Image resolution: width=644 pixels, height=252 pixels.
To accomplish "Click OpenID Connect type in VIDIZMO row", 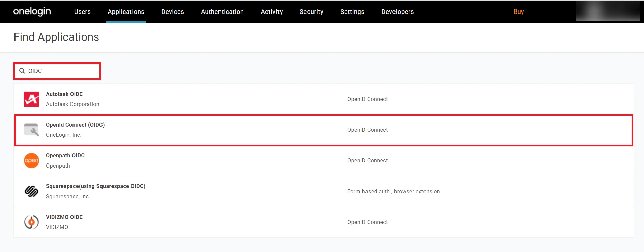I will pyautogui.click(x=368, y=222).
